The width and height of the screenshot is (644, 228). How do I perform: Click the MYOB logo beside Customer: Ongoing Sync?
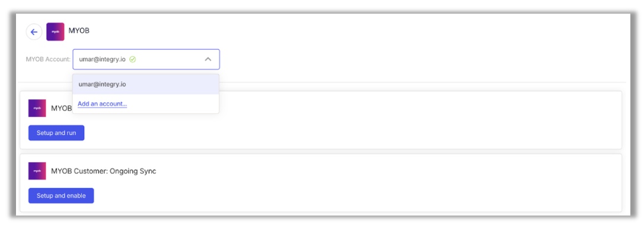click(x=37, y=171)
